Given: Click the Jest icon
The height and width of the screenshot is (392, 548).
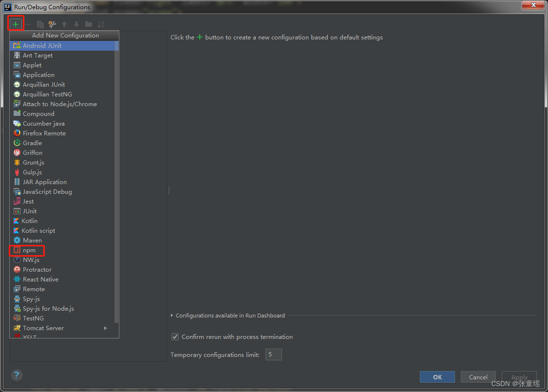Looking at the screenshot, I should 17,201.
